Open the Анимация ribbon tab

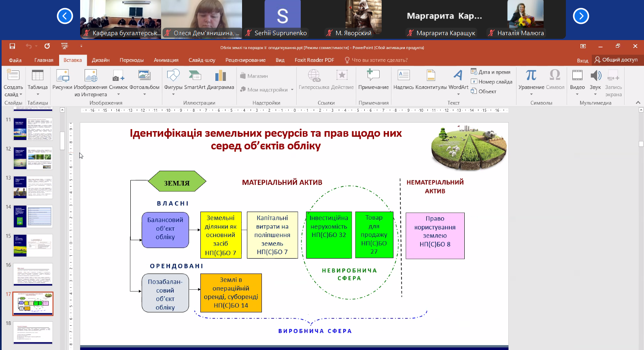[166, 60]
